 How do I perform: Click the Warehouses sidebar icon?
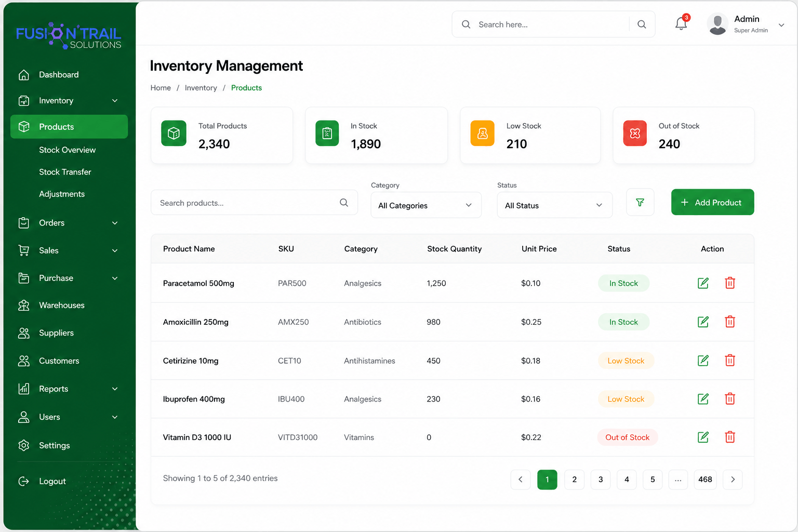pyautogui.click(x=24, y=305)
